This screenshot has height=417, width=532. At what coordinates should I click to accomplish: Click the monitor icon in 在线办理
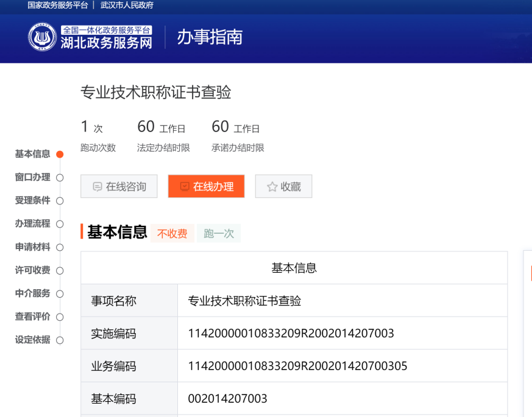[x=184, y=187]
